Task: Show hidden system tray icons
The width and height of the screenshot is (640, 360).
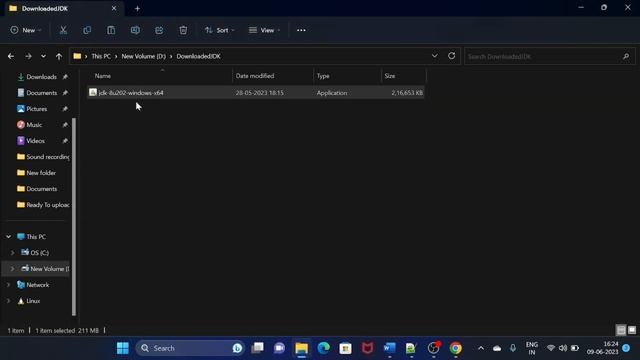Action: 481,348
